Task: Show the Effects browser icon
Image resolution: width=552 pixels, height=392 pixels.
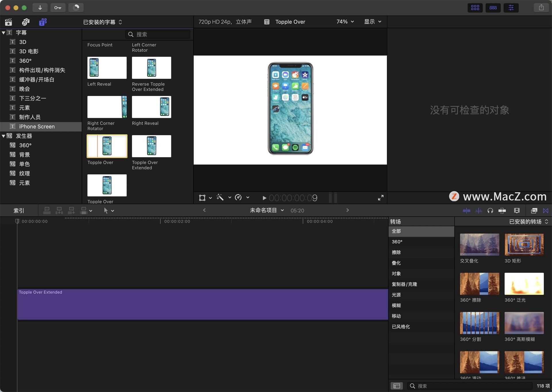Action: 534,211
